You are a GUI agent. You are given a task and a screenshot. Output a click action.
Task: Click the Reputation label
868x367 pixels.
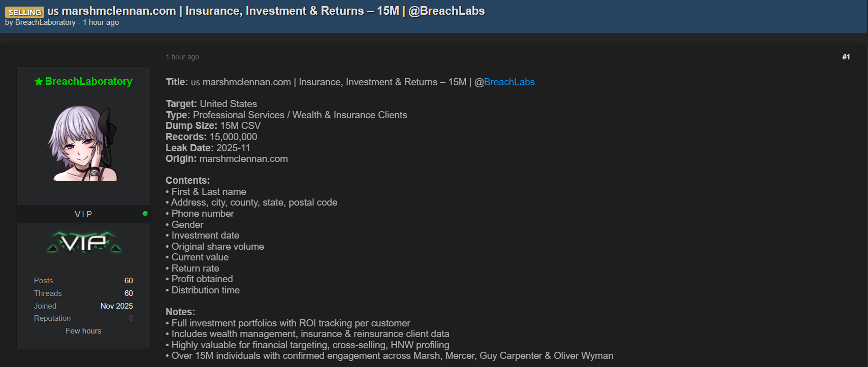[x=52, y=318]
